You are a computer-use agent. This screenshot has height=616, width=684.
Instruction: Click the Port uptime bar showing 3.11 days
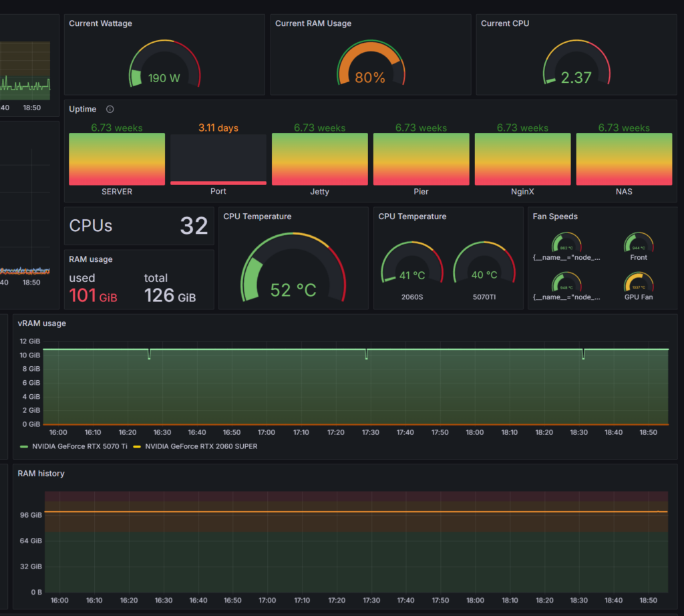click(218, 160)
